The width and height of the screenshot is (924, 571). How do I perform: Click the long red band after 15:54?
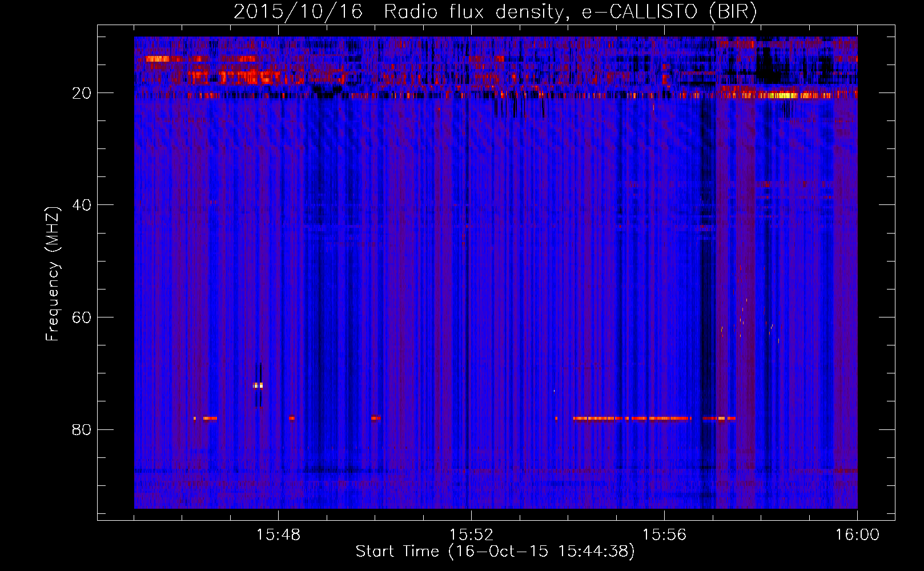632,419
